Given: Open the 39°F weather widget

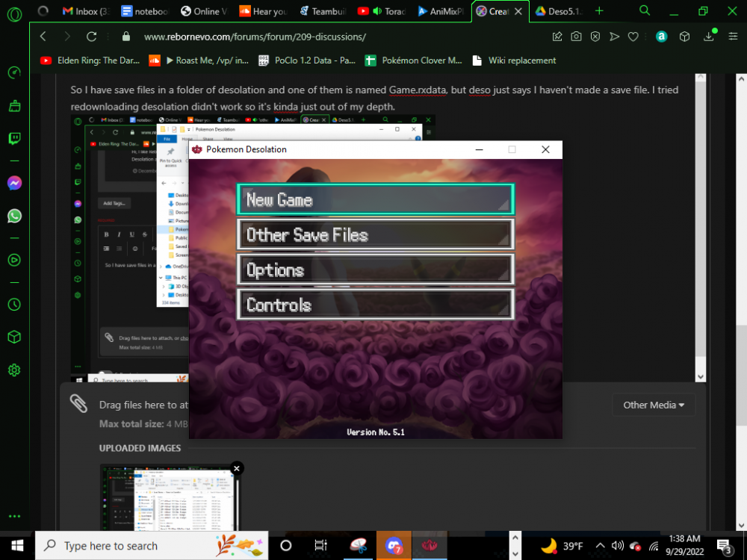Looking at the screenshot, I should [562, 546].
